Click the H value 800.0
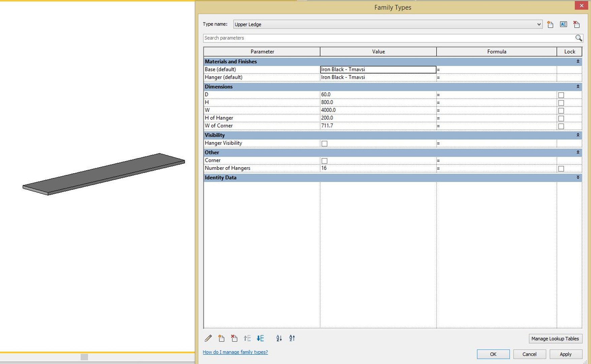This screenshot has width=591, height=364. point(378,102)
